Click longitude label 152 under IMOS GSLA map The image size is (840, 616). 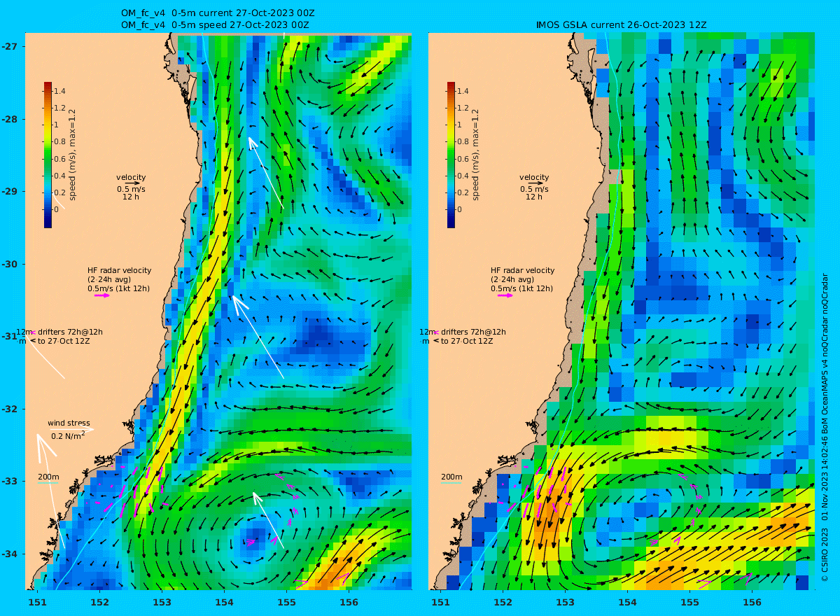[x=503, y=602]
